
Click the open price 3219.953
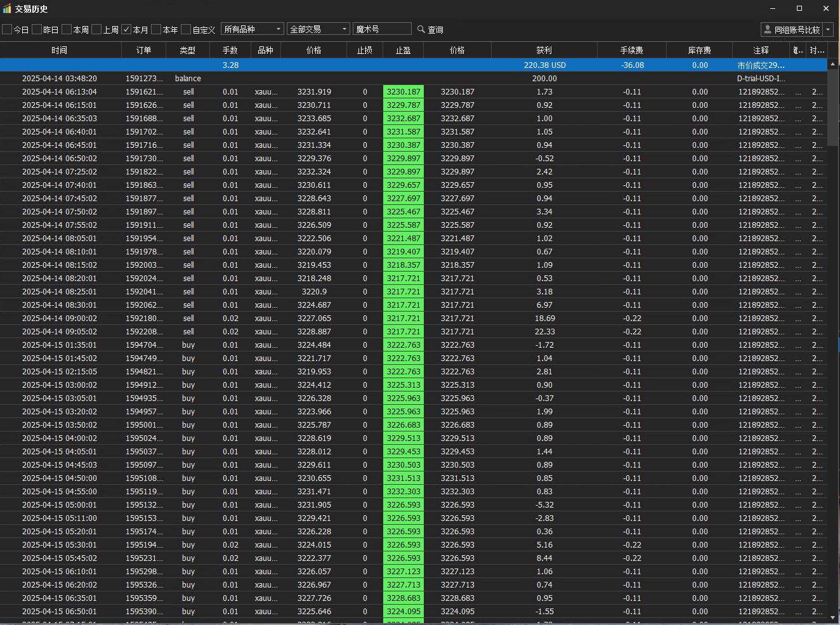coord(314,372)
